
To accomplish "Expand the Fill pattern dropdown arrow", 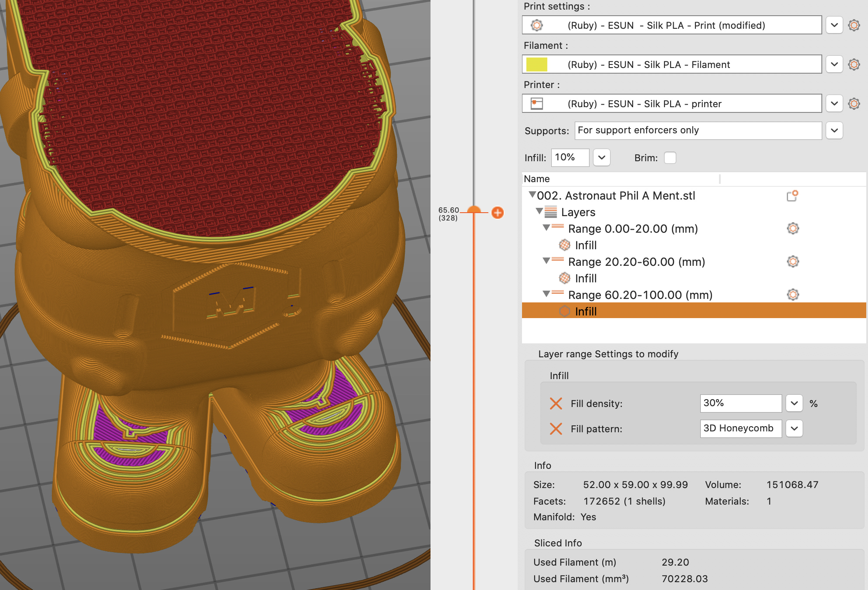I will coord(794,429).
